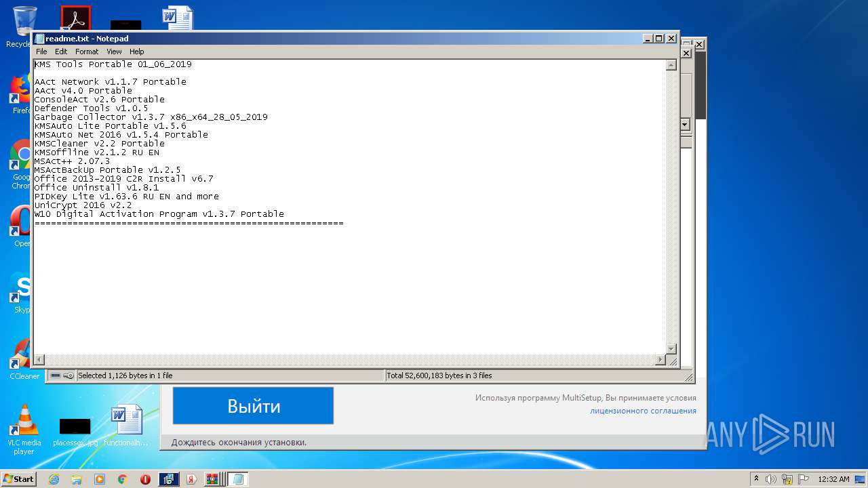Image resolution: width=868 pixels, height=488 pixels.
Task: Click the line 'AAct Network v1.1.7 Portable'
Action: click(x=111, y=81)
